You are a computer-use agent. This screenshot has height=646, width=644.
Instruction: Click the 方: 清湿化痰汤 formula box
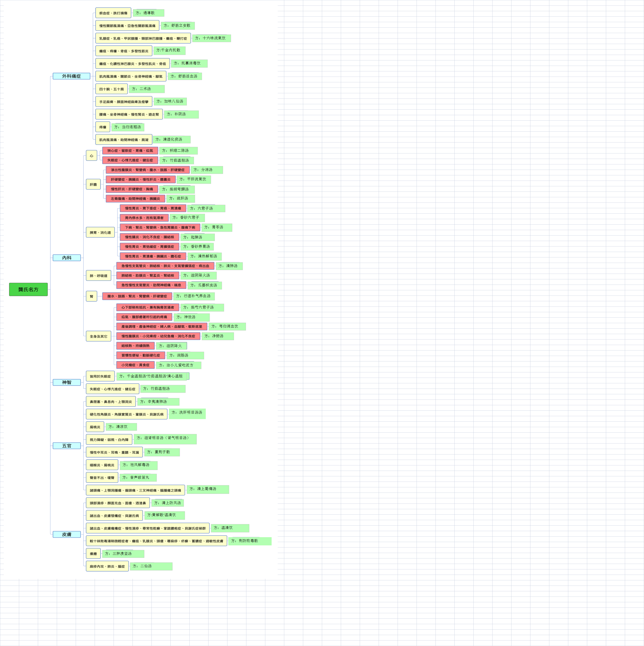click(171, 139)
